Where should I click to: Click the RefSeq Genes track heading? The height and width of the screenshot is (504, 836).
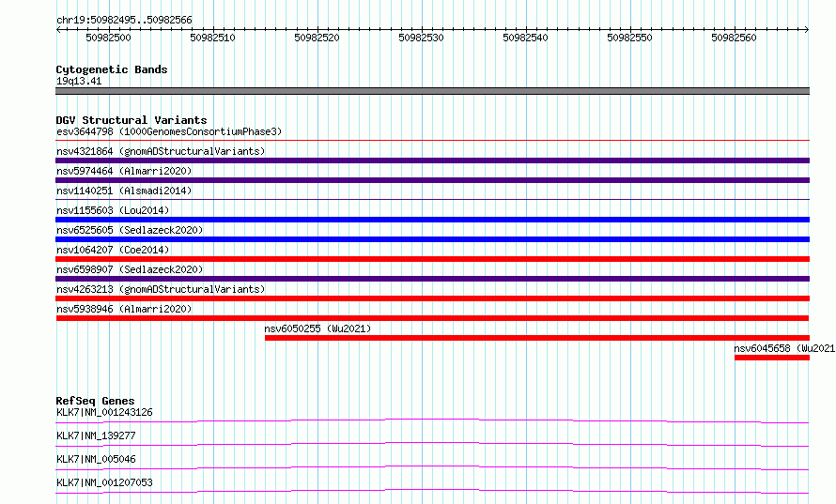[95, 401]
